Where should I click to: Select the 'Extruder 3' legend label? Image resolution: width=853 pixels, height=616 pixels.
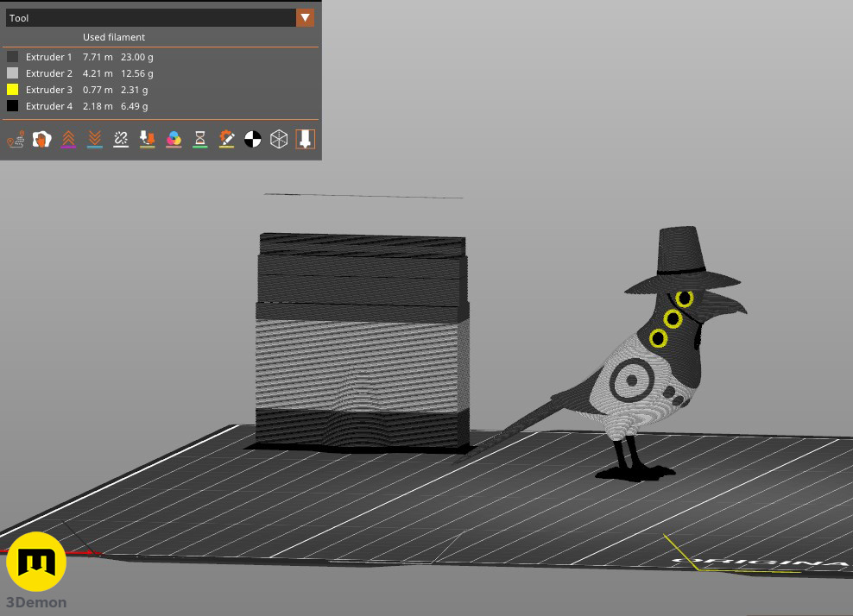49,90
